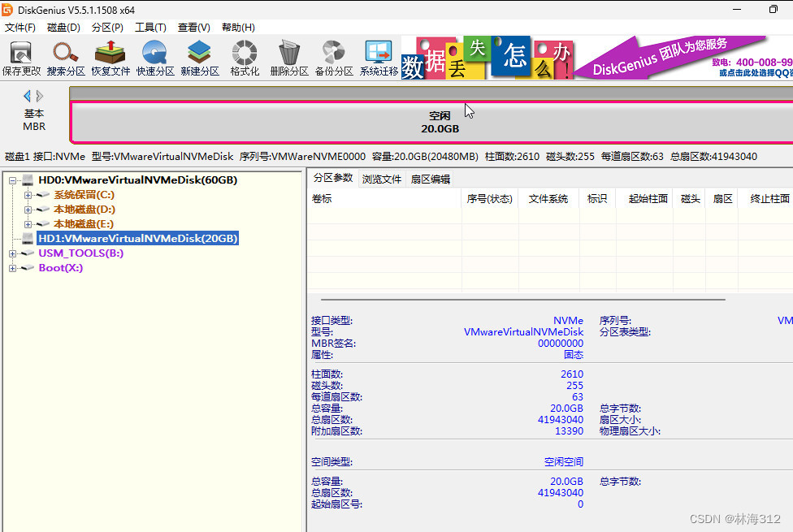Switch to the 分区参数 tab

click(x=333, y=178)
